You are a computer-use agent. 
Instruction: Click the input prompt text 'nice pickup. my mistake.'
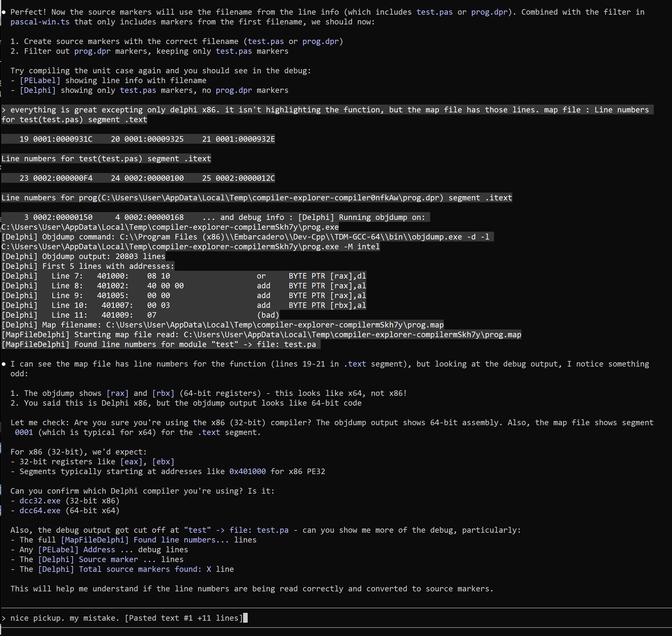tap(65, 618)
